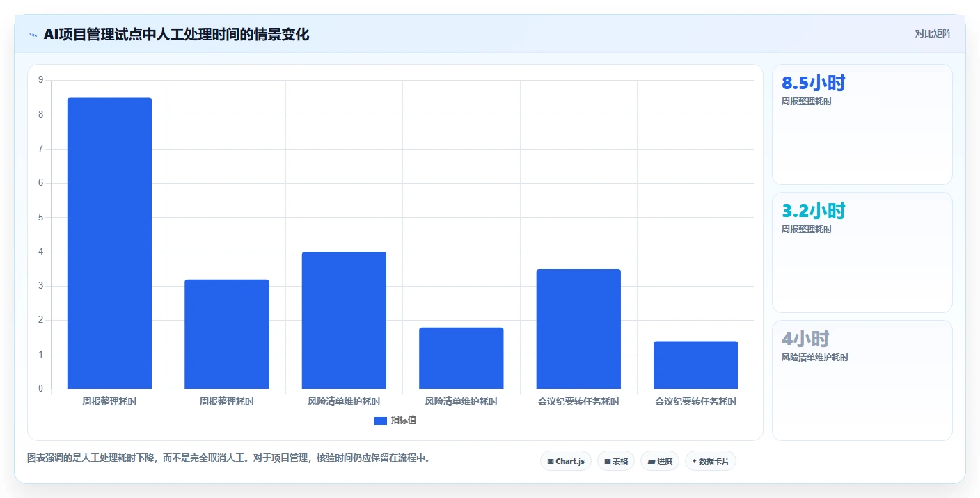Click the y-axis tick label 5
980x498 pixels.
pos(41,217)
